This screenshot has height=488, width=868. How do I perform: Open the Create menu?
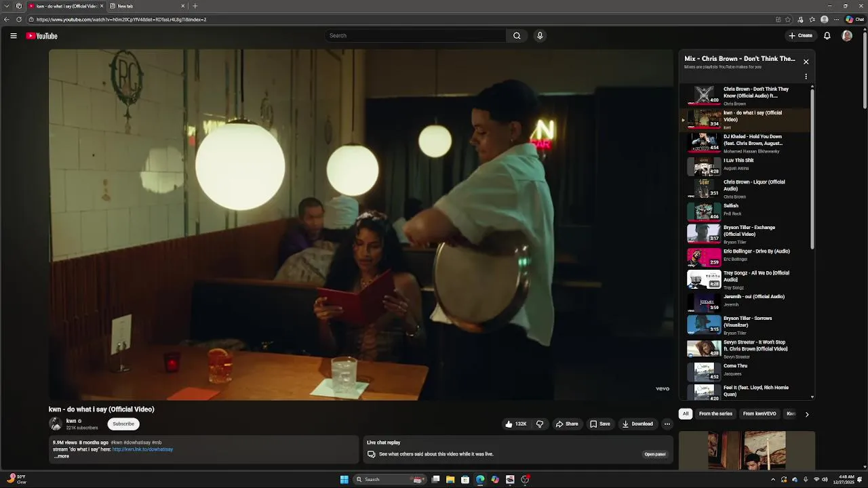(800, 36)
